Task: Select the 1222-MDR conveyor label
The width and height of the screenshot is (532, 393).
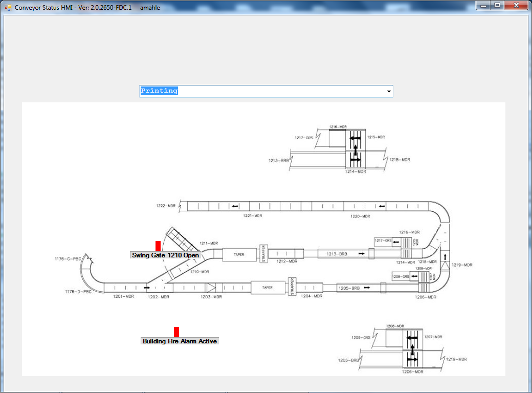Action: (x=166, y=206)
